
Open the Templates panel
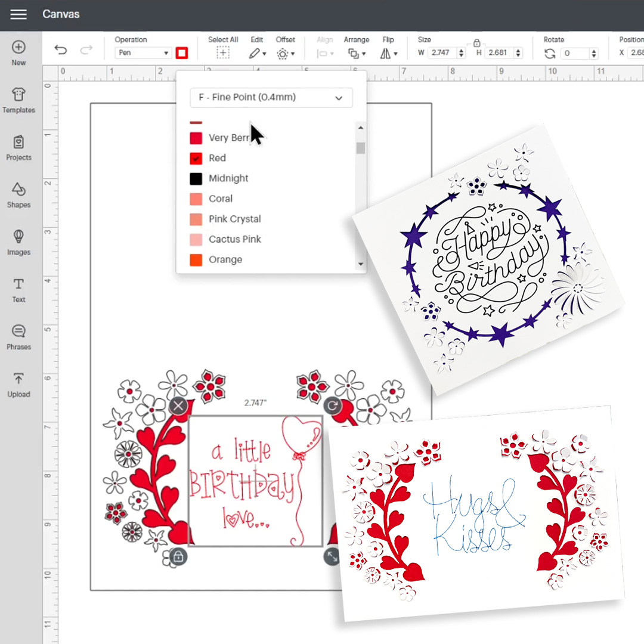18,95
